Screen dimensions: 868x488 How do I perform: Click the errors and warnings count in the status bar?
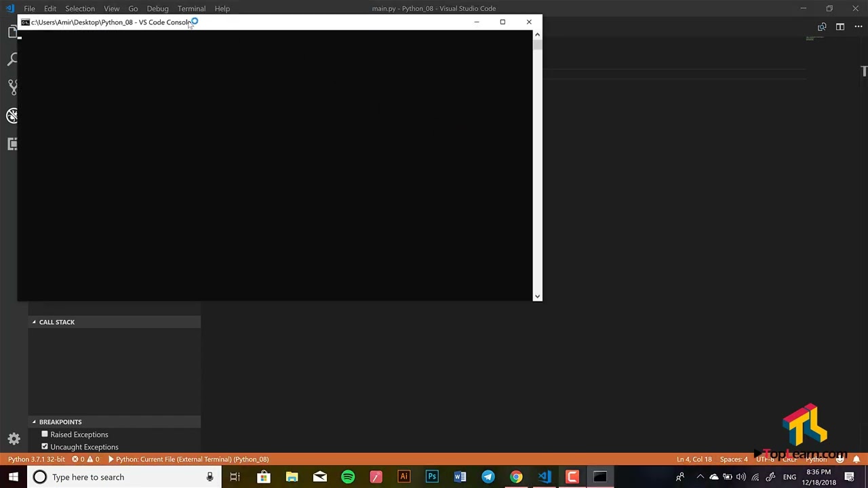click(x=85, y=460)
